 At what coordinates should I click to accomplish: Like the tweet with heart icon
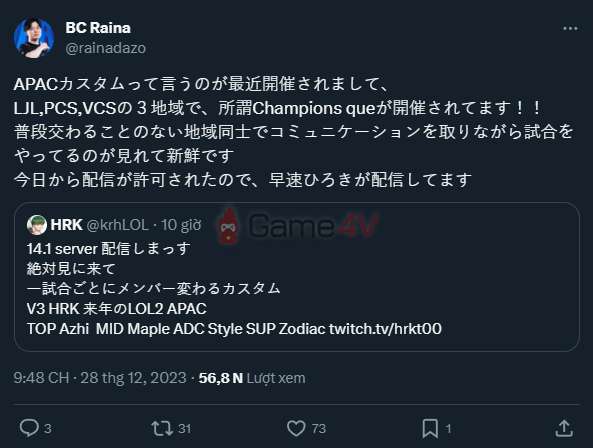tap(296, 428)
